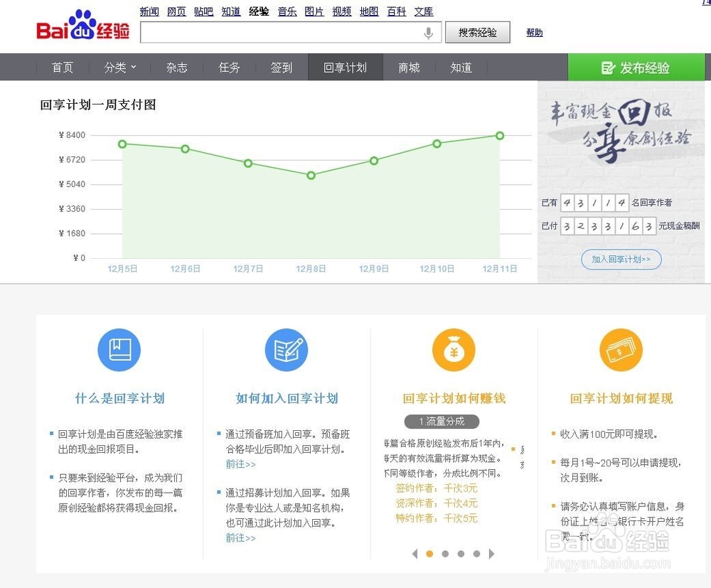
Task: Open the 新闻 top link
Action: pos(149,11)
